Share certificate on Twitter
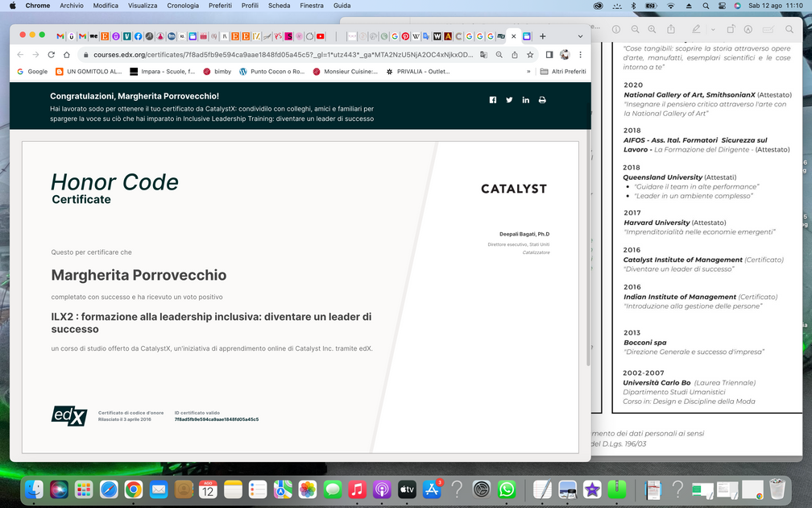Screen dimensions: 812x508 [x=509, y=100]
